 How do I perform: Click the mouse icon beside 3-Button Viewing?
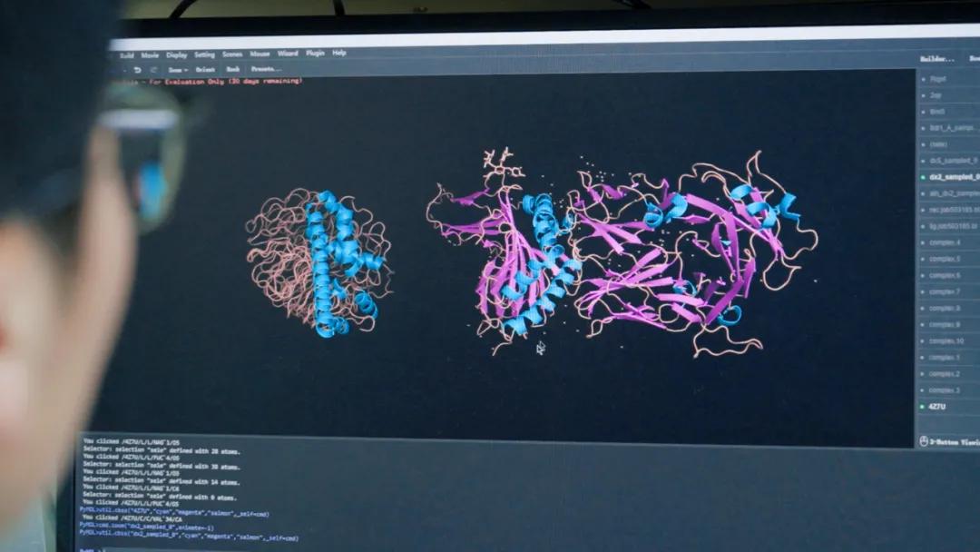click(x=924, y=441)
